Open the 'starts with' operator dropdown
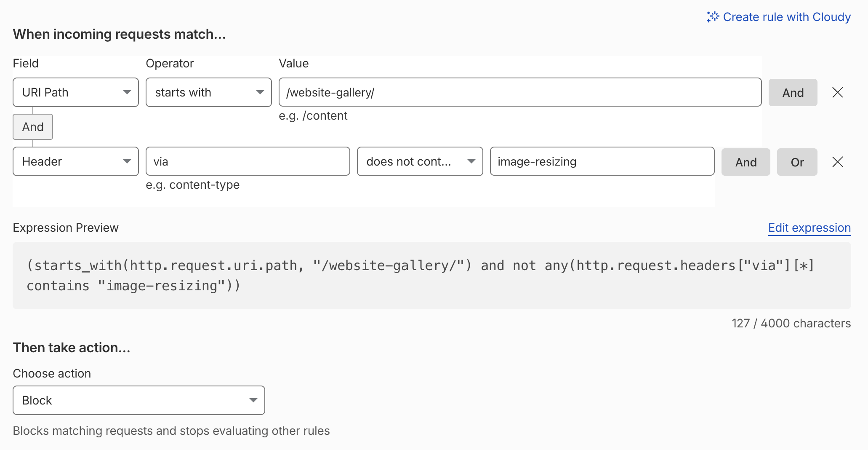Screen dimensions: 868x450 coord(209,92)
